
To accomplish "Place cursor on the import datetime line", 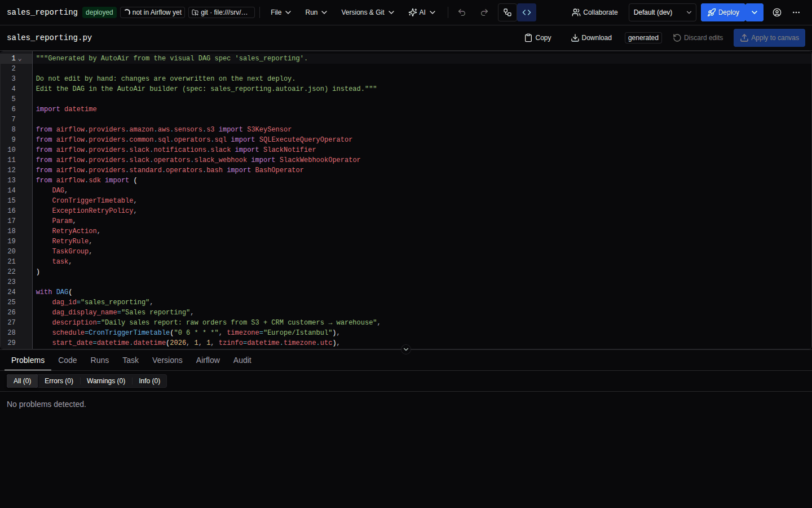I will coord(67,109).
